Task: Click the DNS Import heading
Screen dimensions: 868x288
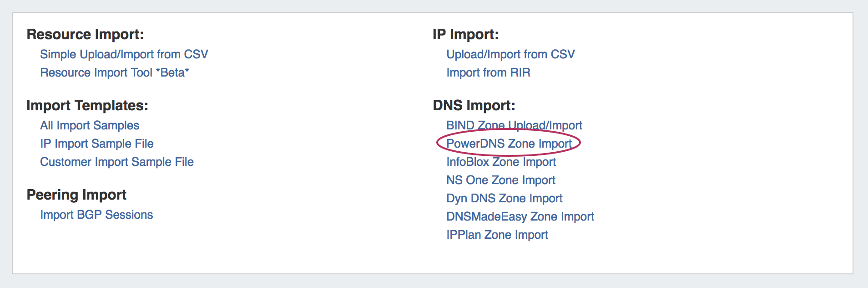Action: (474, 105)
